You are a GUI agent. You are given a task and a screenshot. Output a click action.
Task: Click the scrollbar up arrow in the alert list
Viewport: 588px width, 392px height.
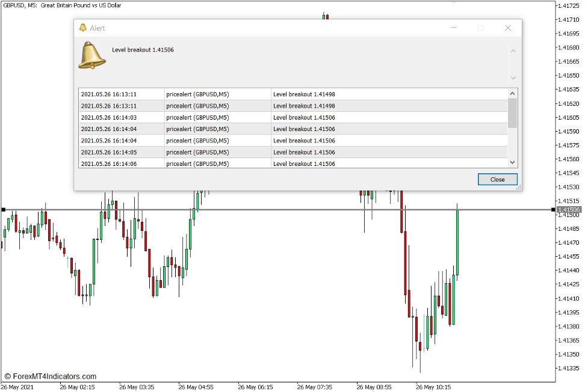(x=512, y=93)
